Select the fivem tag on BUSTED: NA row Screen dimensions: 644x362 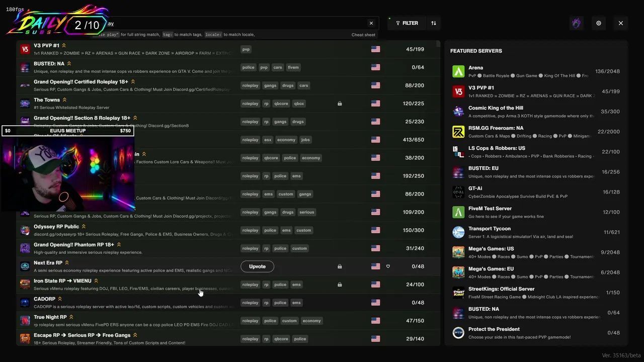(293, 67)
